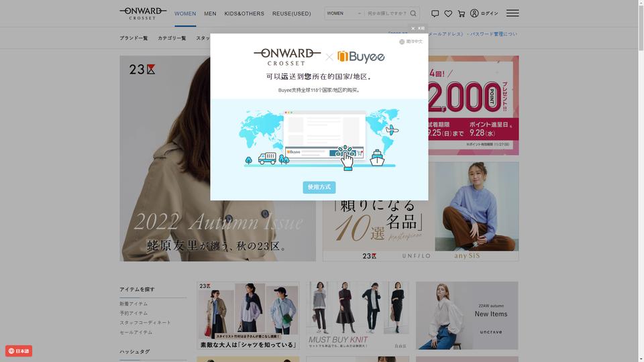Click 予約アイテム link in sidebar
The height and width of the screenshot is (362, 644).
(x=133, y=313)
